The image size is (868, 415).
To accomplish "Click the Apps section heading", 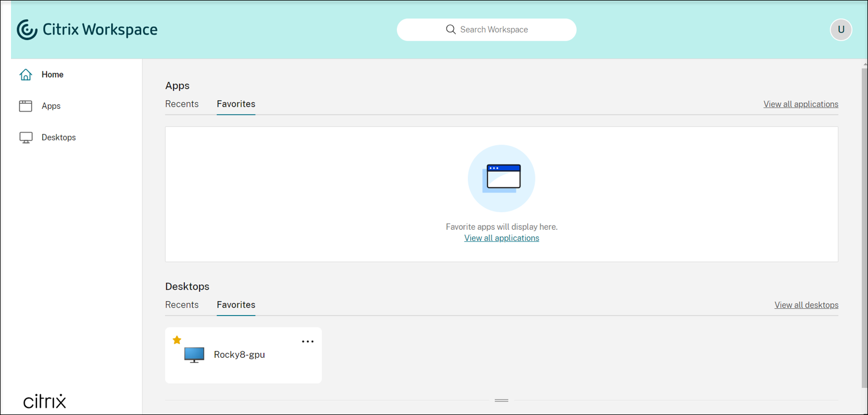I will tap(177, 86).
